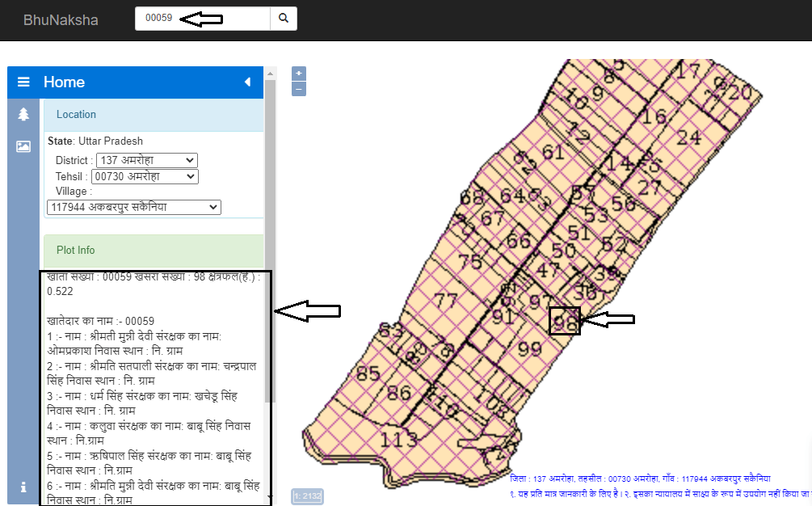Click the State: Uttar Pradesh text

pyautogui.click(x=95, y=141)
